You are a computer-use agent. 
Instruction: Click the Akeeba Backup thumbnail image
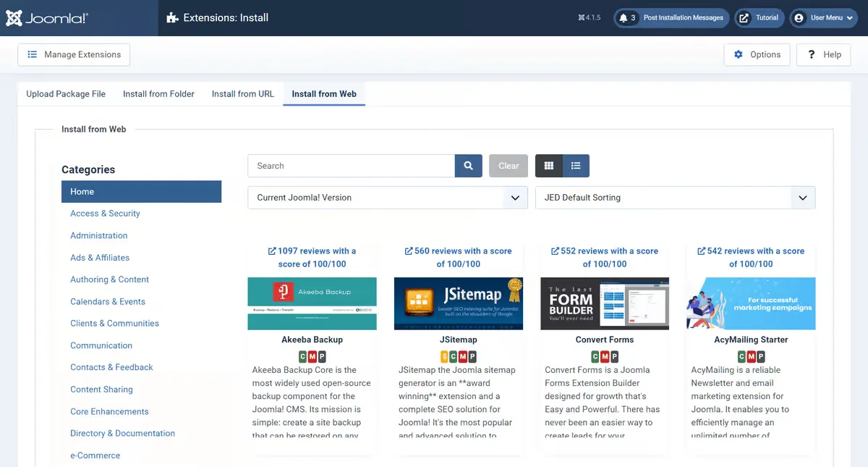pyautogui.click(x=312, y=303)
